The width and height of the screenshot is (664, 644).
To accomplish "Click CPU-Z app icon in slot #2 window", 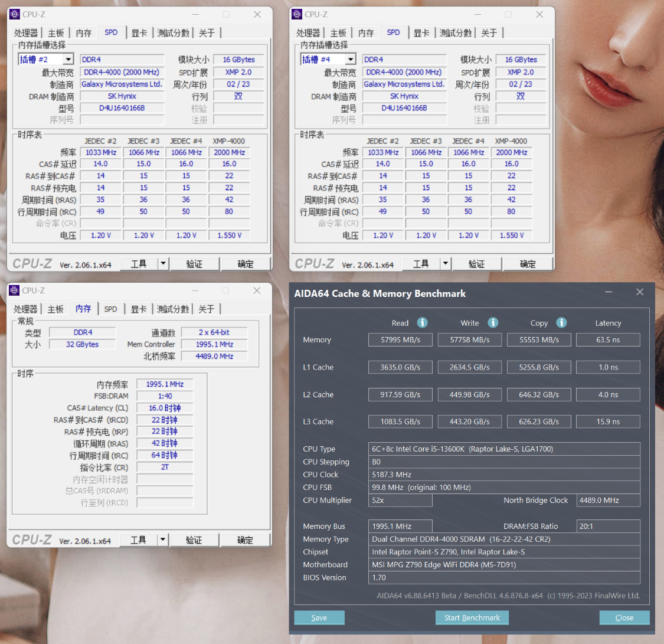I will (15, 14).
